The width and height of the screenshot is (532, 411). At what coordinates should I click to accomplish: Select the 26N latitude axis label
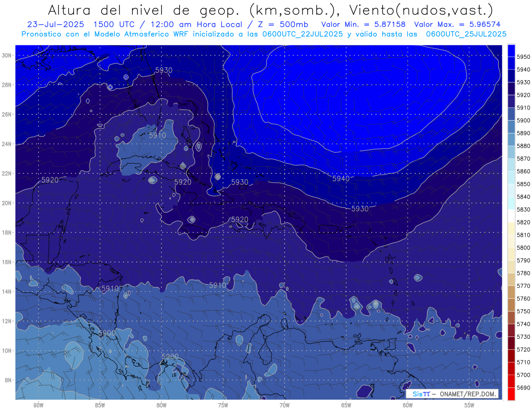pyautogui.click(x=8, y=114)
